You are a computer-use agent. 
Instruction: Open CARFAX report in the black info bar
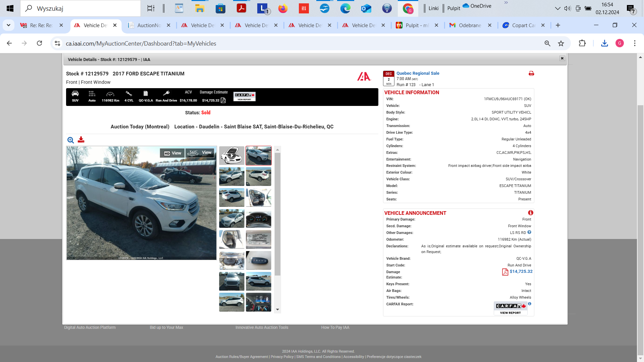click(x=245, y=97)
